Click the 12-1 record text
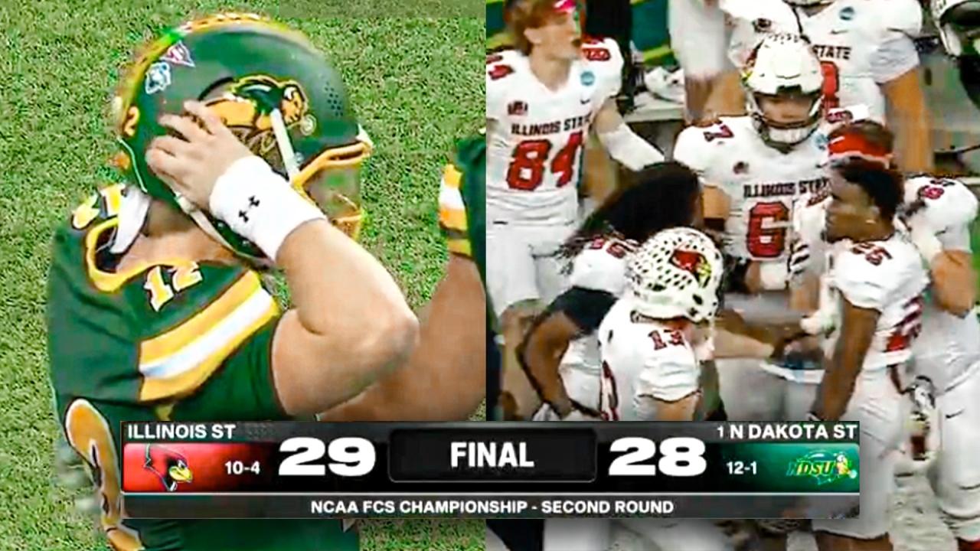Screen dimensions: 980x551 pyautogui.click(x=742, y=468)
